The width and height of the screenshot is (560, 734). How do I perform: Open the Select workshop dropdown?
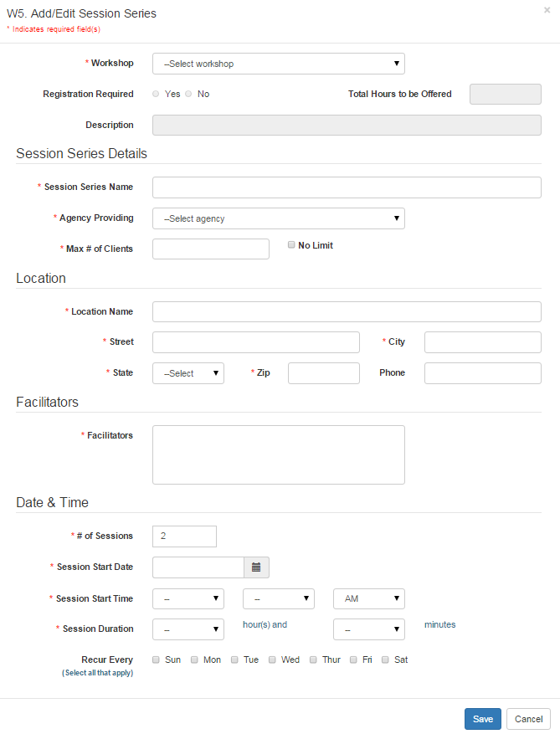coord(278,64)
